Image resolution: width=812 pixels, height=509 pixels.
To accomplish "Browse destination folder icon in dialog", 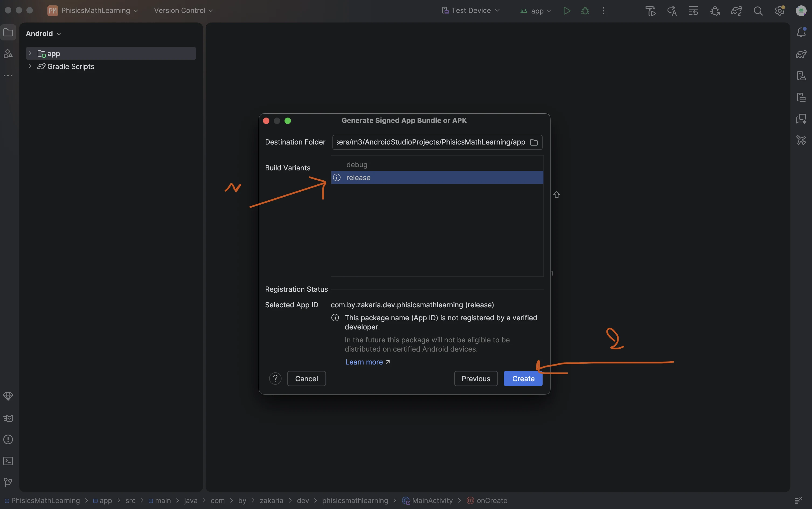I will (x=534, y=142).
